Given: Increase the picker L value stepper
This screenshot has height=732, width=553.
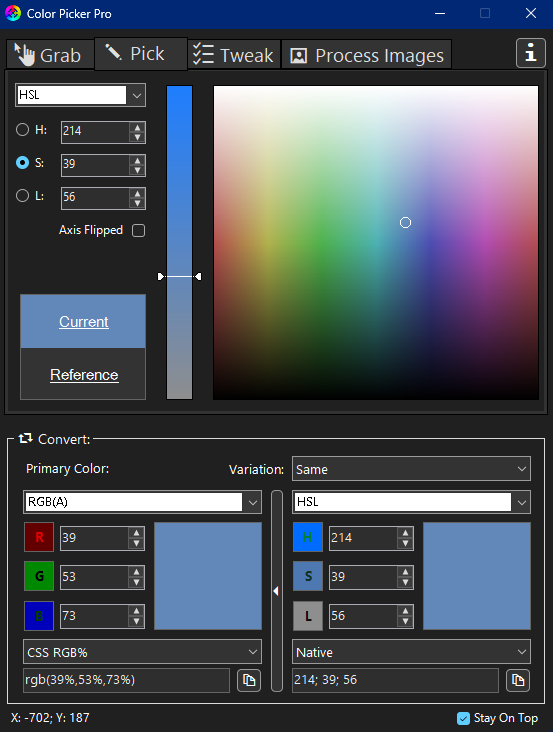Looking at the screenshot, I should pos(137,193).
